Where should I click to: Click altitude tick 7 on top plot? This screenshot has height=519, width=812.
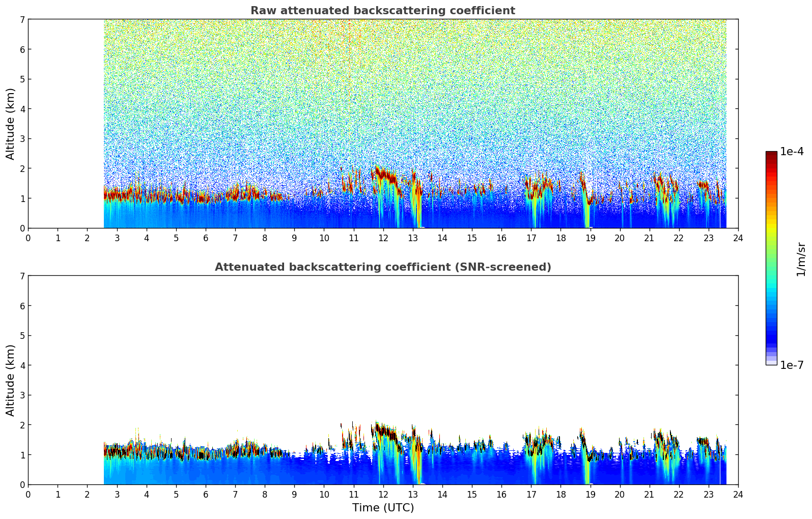click(x=22, y=19)
